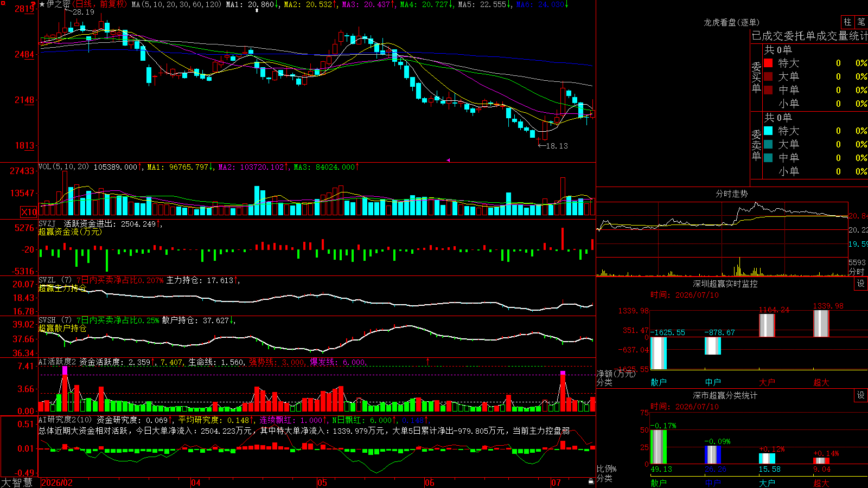Image resolution: width=868 pixels, height=488 pixels.
Task: Click the 共 0单 total under 委买单
Action: (x=778, y=50)
